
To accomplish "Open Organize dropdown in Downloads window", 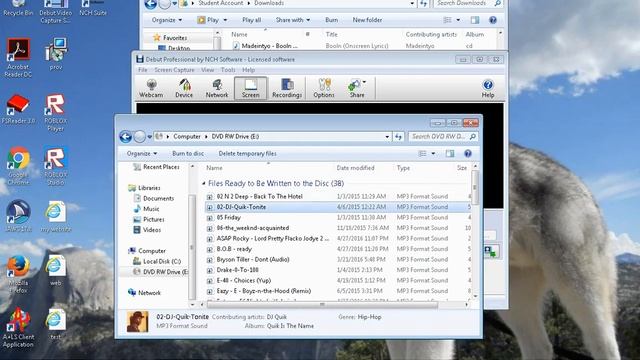I will [x=167, y=20].
